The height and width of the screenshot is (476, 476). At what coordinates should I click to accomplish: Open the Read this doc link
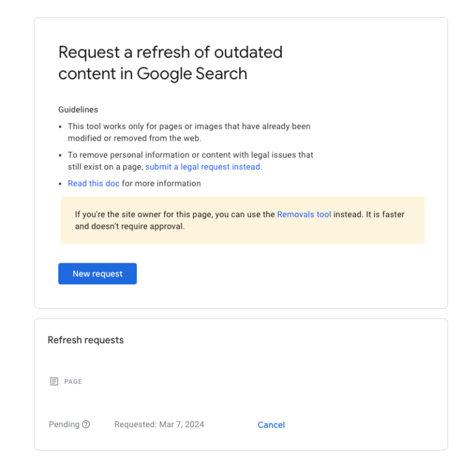[94, 183]
